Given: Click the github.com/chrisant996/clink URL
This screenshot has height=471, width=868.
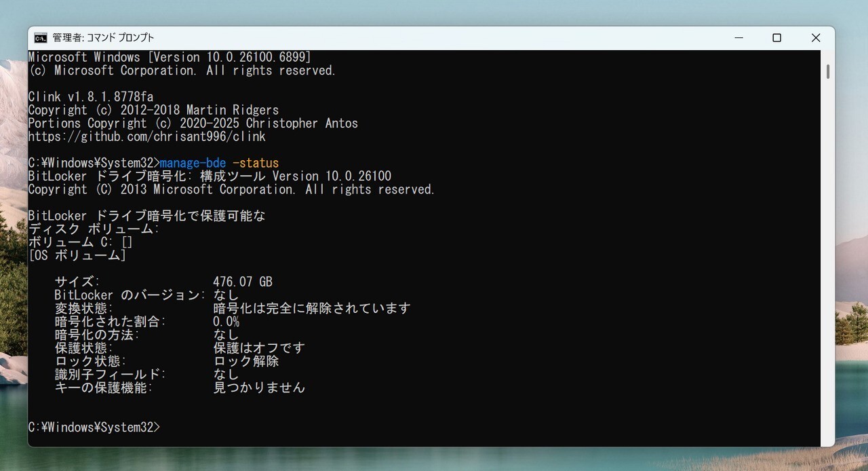Looking at the screenshot, I should pyautogui.click(x=146, y=136).
